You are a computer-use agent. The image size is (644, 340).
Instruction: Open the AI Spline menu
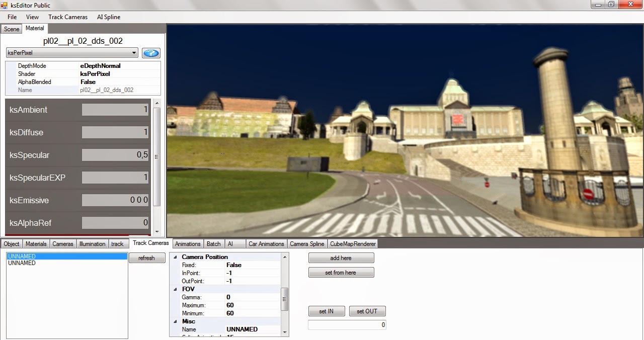pyautogui.click(x=108, y=17)
